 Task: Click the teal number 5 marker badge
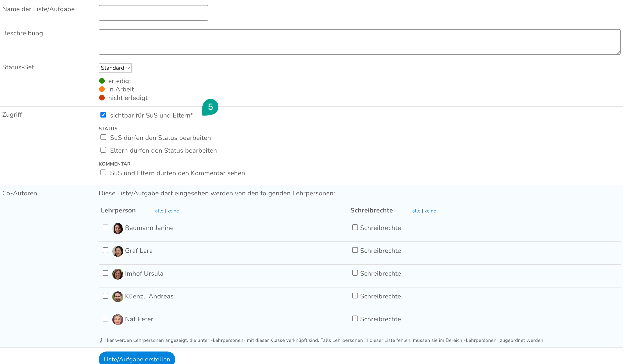pyautogui.click(x=211, y=107)
